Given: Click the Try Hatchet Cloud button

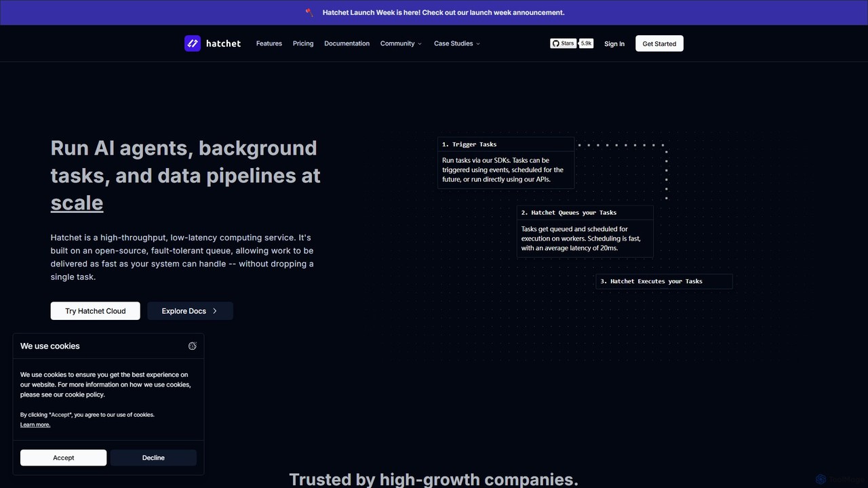Looking at the screenshot, I should point(96,311).
